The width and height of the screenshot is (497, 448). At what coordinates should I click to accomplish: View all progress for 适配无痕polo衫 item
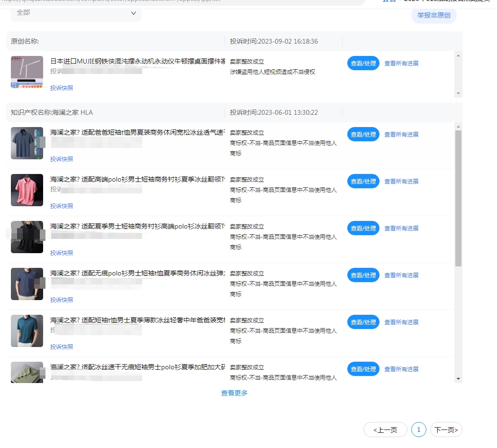click(401, 275)
